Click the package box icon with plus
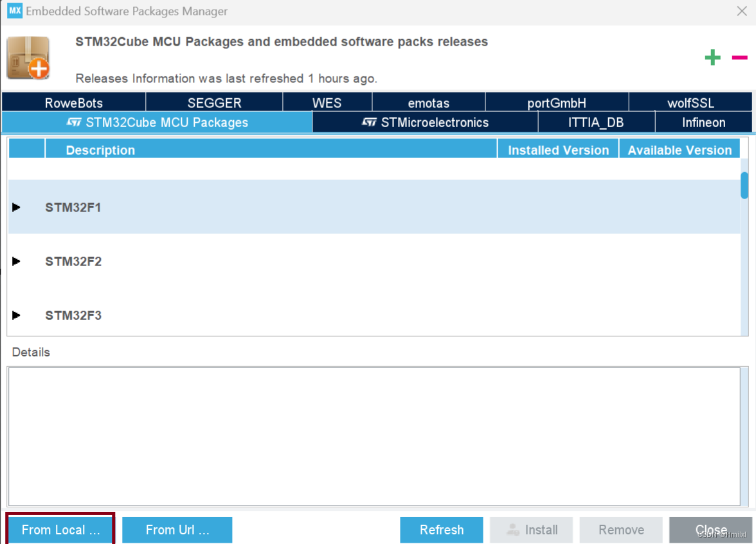Screen dimensions: 756x544 click(x=28, y=58)
